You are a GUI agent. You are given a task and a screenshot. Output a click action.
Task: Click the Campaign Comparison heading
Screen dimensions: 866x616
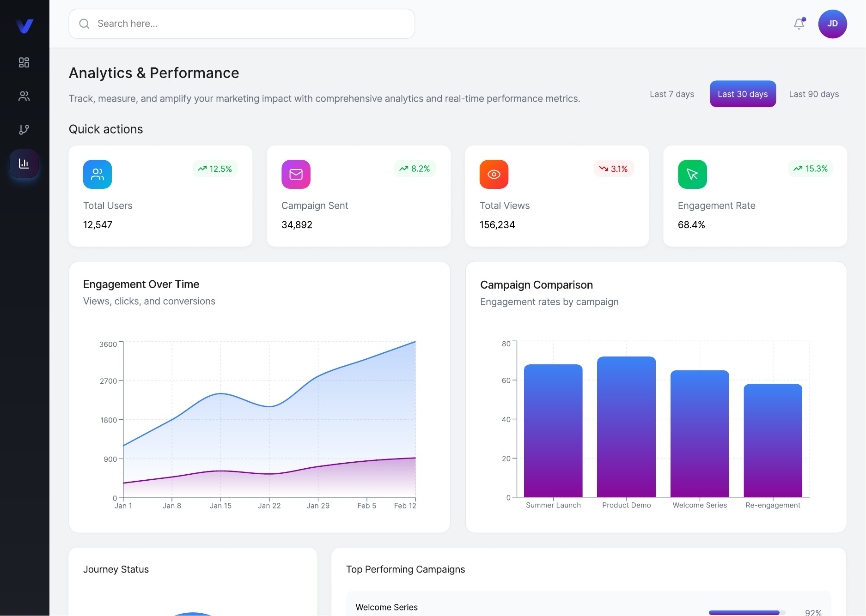coord(536,285)
